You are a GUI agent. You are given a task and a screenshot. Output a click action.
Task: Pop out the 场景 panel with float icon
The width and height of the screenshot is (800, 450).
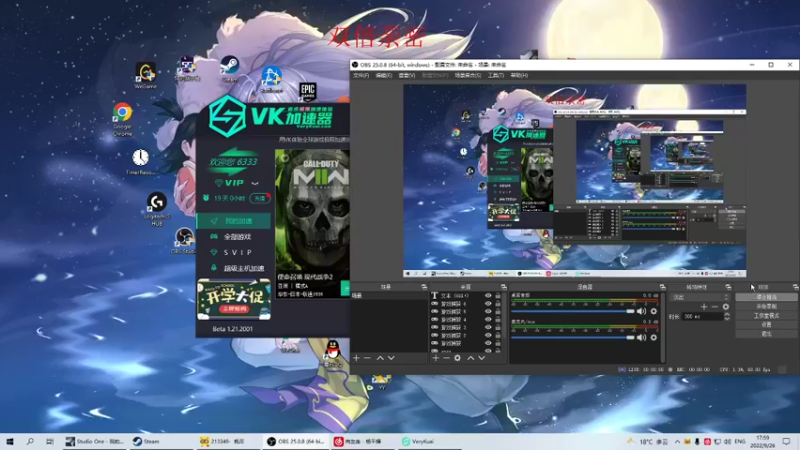coord(424,287)
